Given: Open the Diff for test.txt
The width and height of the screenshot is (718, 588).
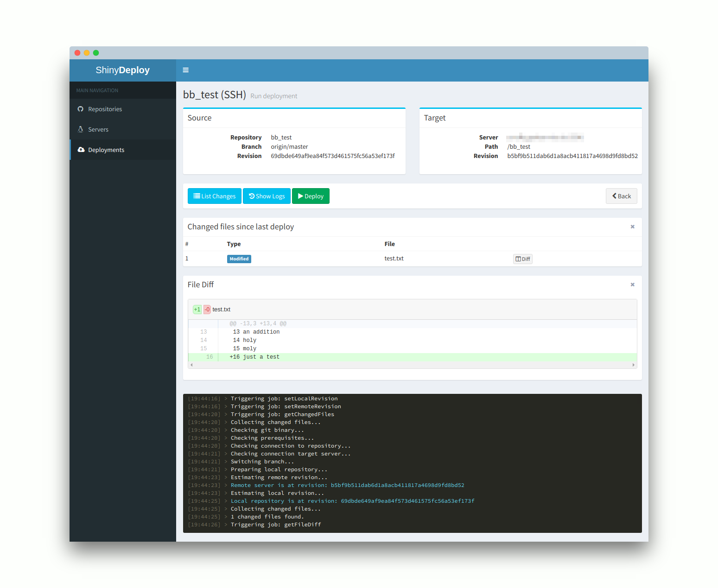Looking at the screenshot, I should tap(522, 259).
